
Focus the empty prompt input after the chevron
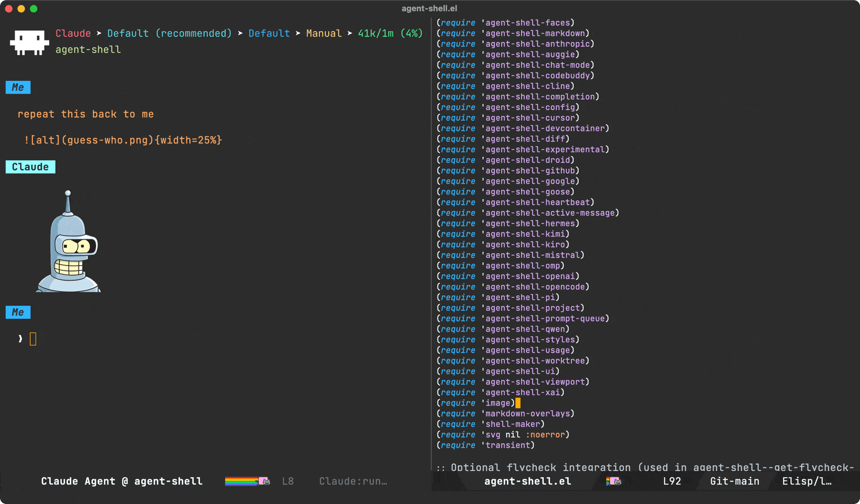point(33,339)
